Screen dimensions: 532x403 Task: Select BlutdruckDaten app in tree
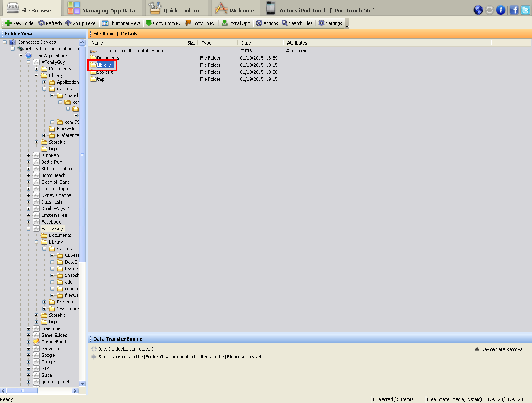click(x=57, y=169)
